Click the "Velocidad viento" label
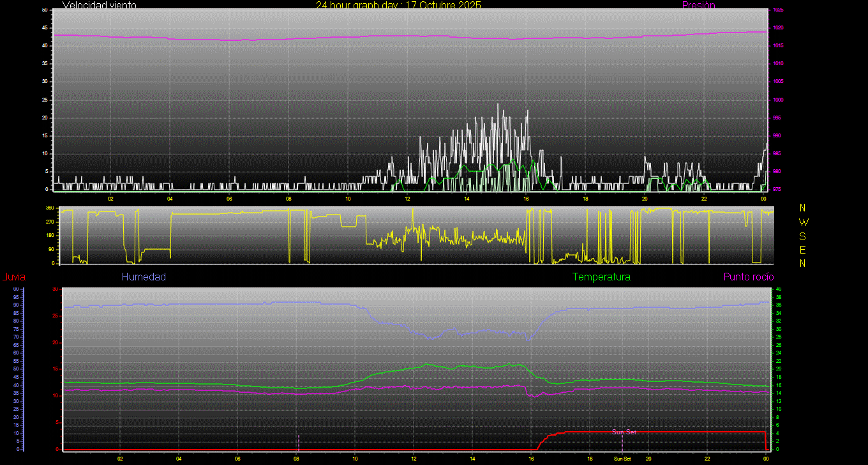The height and width of the screenshot is (465, 868). pyautogui.click(x=99, y=5)
